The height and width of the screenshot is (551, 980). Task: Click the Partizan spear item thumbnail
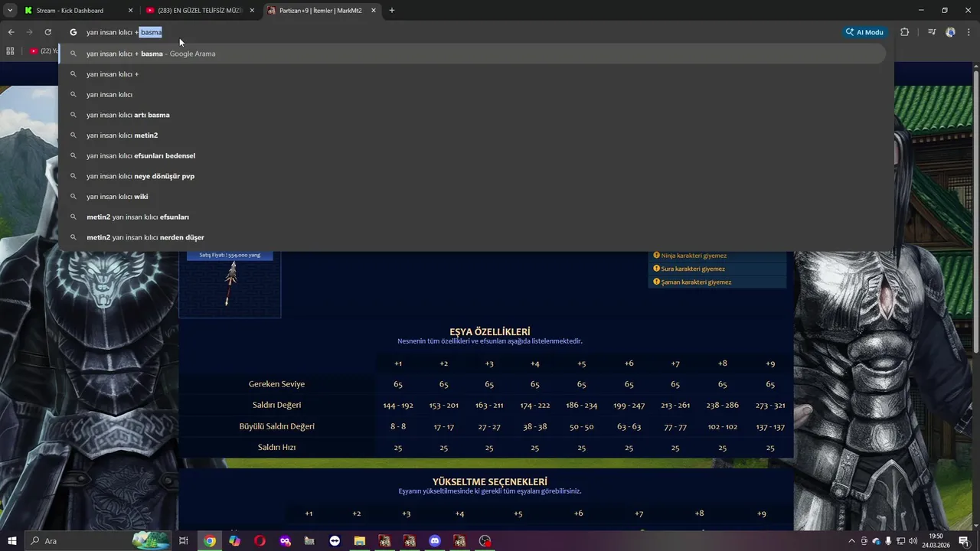pos(230,284)
